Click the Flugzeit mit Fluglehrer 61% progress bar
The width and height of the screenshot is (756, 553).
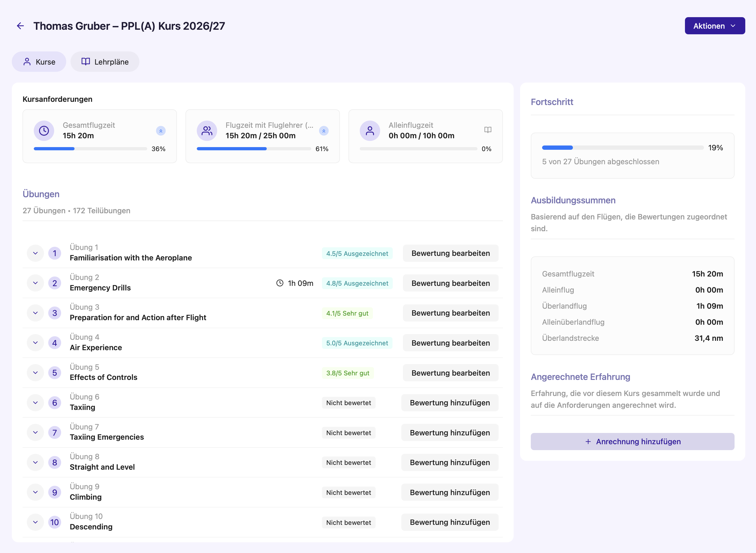point(254,149)
